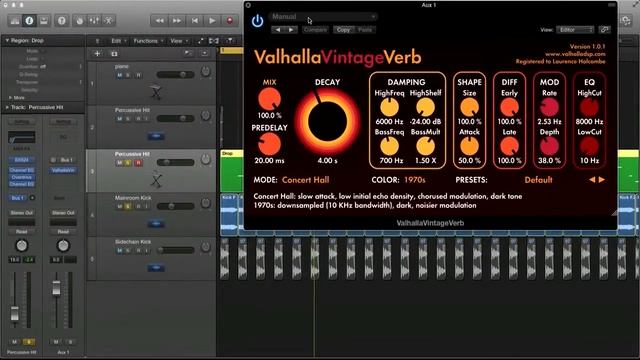Open the View Editor dropdown
This screenshot has height=360, width=640.
pyautogui.click(x=575, y=30)
